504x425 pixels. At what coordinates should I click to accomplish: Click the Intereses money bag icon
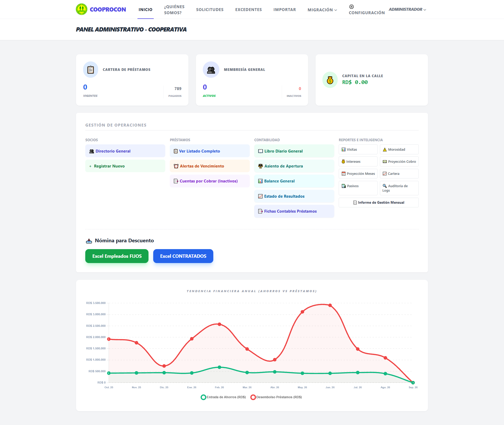click(x=343, y=162)
